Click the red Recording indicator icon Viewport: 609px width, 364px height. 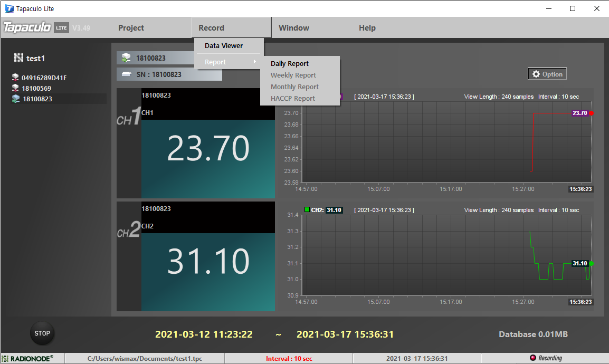(x=533, y=358)
